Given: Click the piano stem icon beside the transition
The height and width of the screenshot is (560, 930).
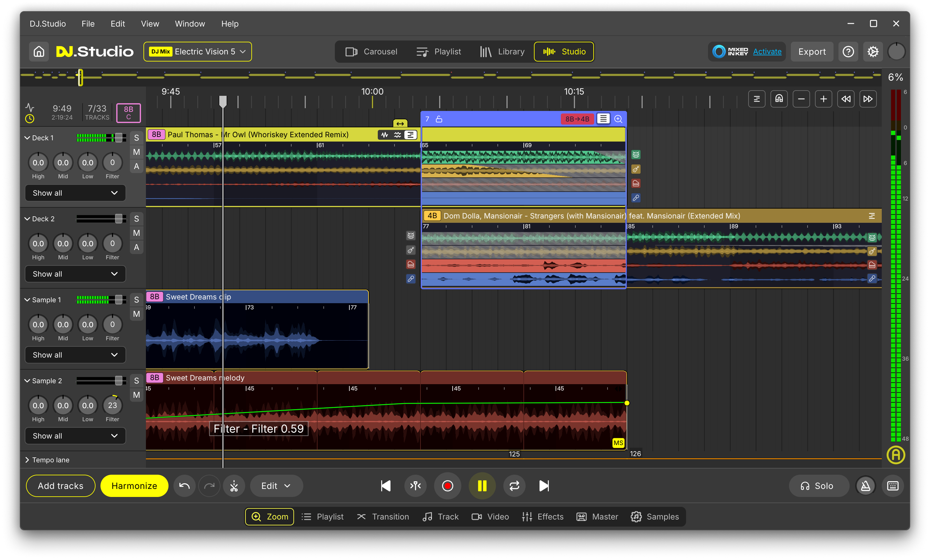Looking at the screenshot, I should tap(636, 183).
